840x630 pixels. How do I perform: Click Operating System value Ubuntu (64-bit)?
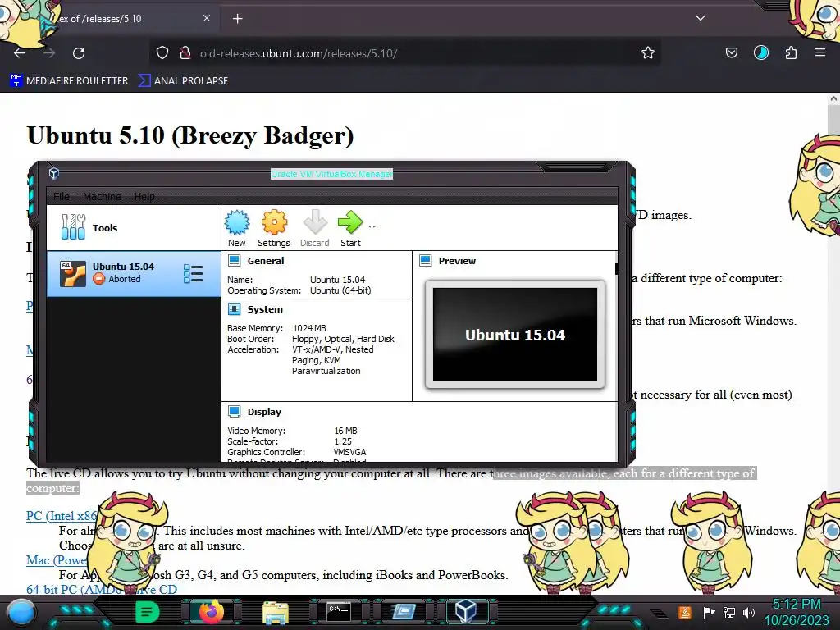pyautogui.click(x=340, y=290)
